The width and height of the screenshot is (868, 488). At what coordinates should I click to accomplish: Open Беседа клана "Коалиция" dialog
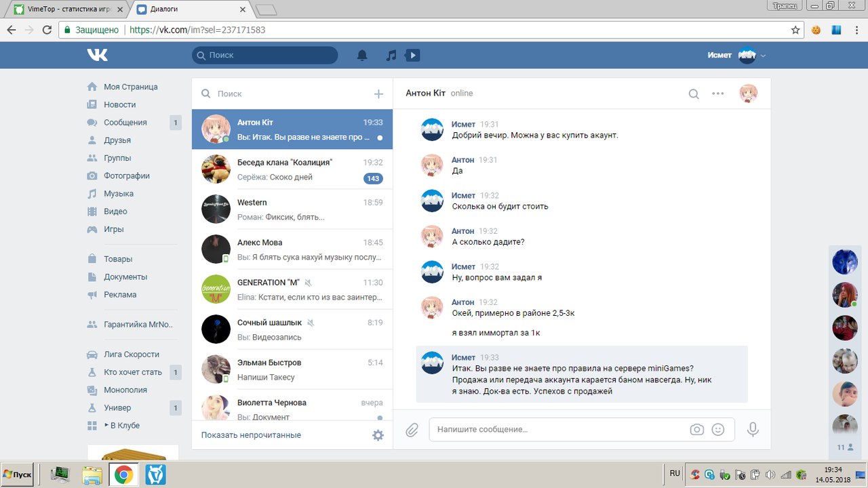click(x=292, y=169)
